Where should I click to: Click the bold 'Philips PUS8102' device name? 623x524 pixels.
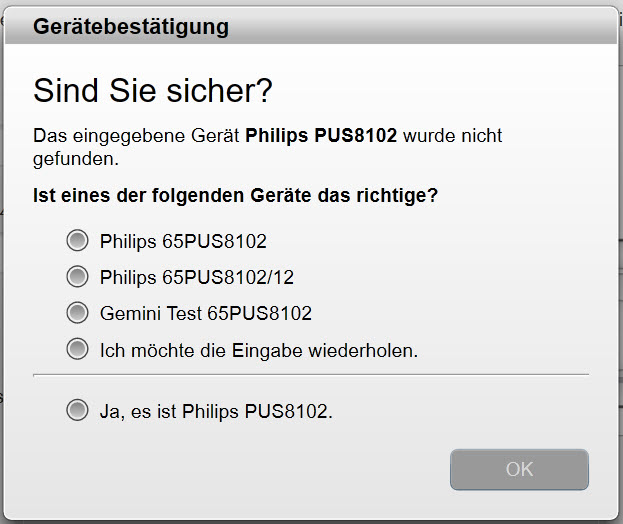point(321,135)
